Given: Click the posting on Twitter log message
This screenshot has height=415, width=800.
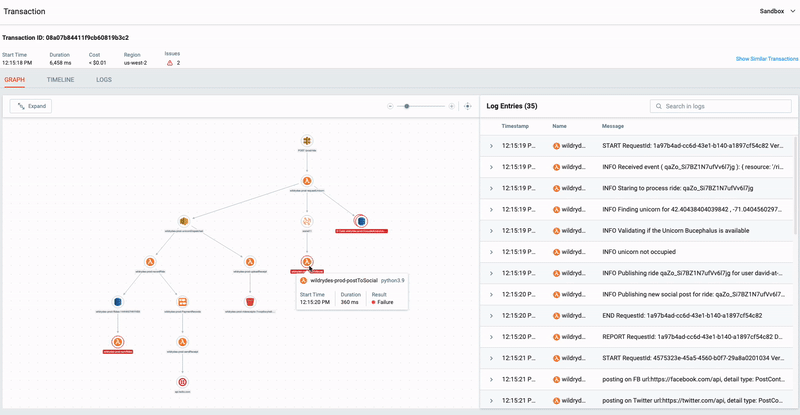Looking at the screenshot, I should pos(692,401).
